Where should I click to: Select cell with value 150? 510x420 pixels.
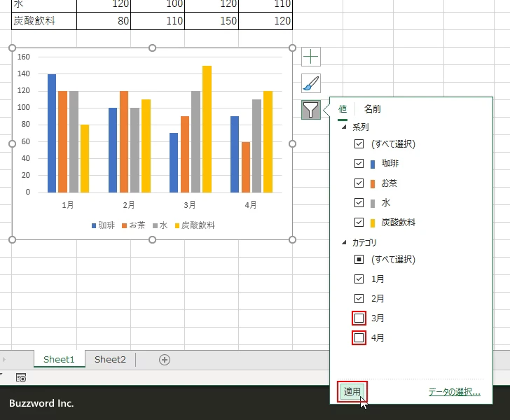(212, 21)
